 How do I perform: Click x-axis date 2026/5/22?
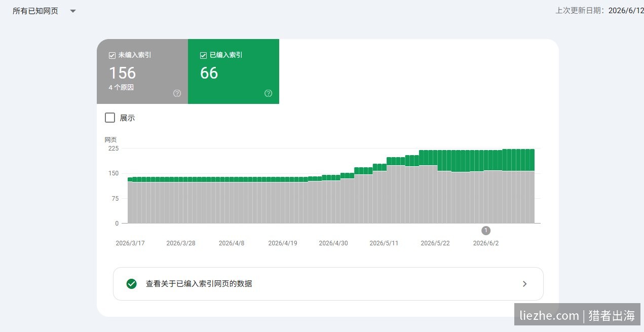435,243
